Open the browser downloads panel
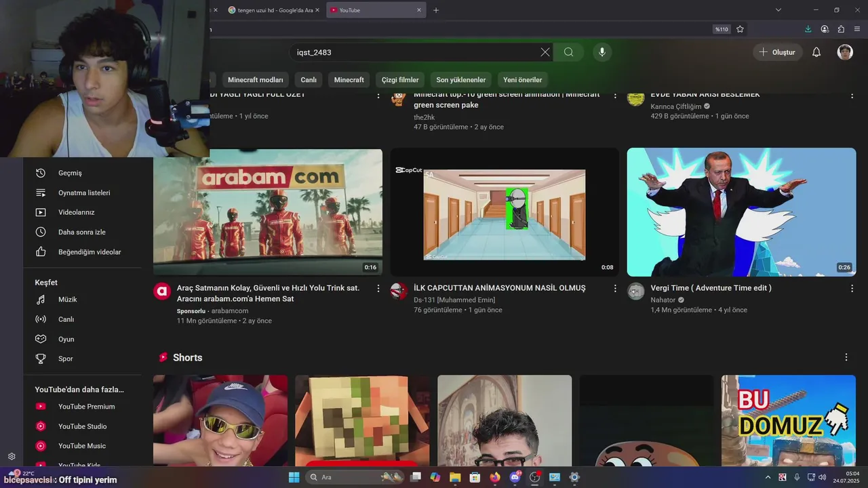Screen dimensions: 868x488 808,29
